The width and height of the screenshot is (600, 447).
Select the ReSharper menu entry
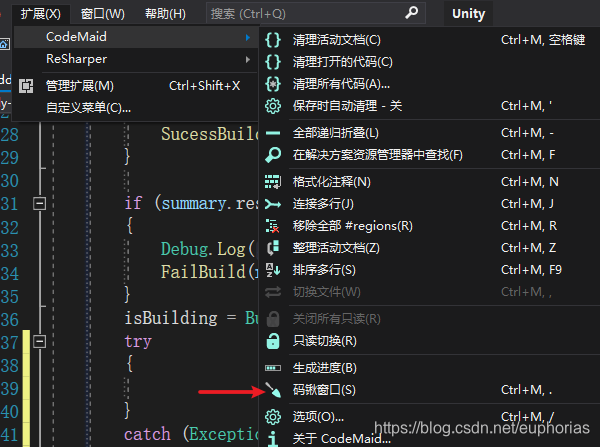tap(136, 59)
